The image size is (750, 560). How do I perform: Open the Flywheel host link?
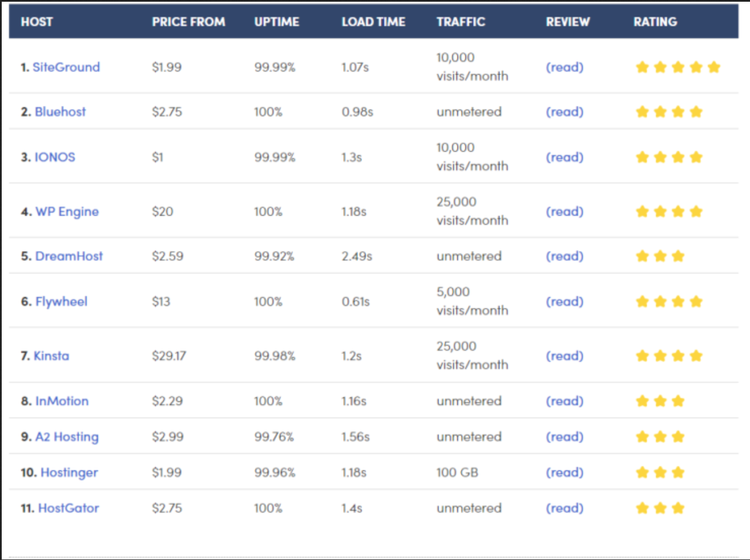pyautogui.click(x=61, y=301)
